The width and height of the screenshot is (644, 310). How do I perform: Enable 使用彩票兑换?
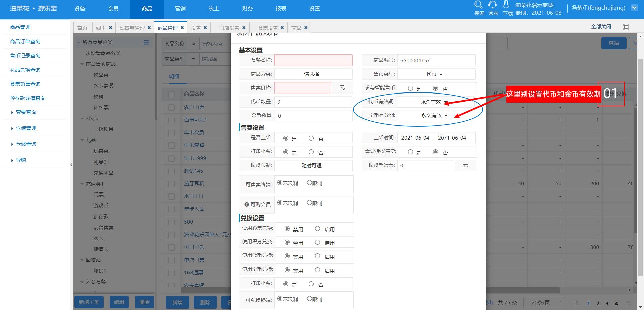tap(317, 229)
